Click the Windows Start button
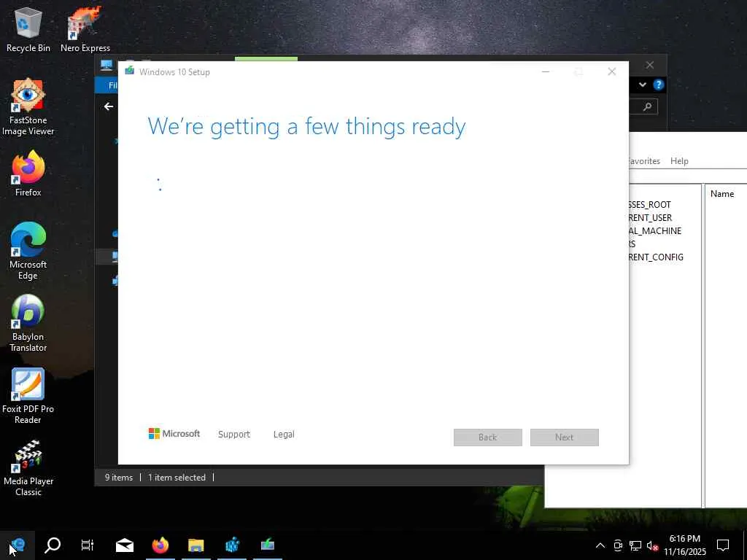The width and height of the screenshot is (747, 560). [x=18, y=545]
